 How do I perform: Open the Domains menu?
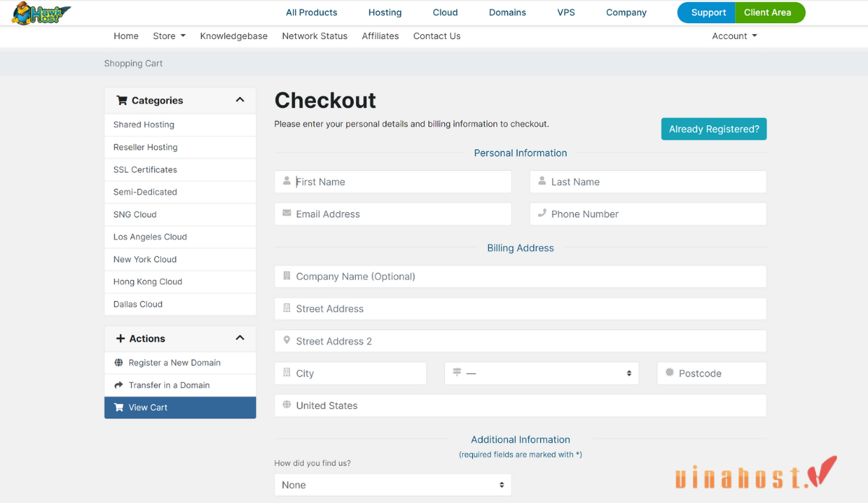[x=508, y=12]
